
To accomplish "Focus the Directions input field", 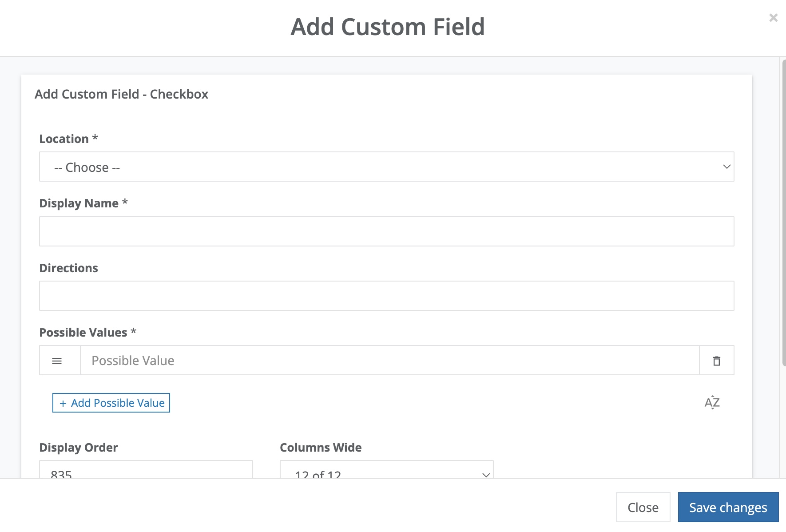I will click(386, 296).
